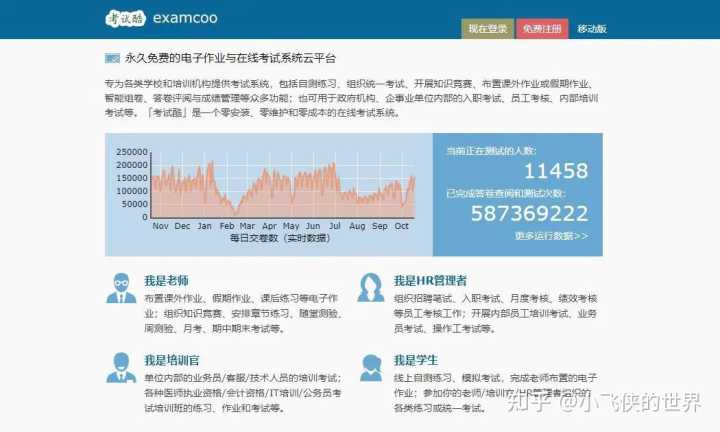Viewport: 720px width, 432px height.
Task: Open the 我是老师 section heading
Action: pyautogui.click(x=166, y=280)
